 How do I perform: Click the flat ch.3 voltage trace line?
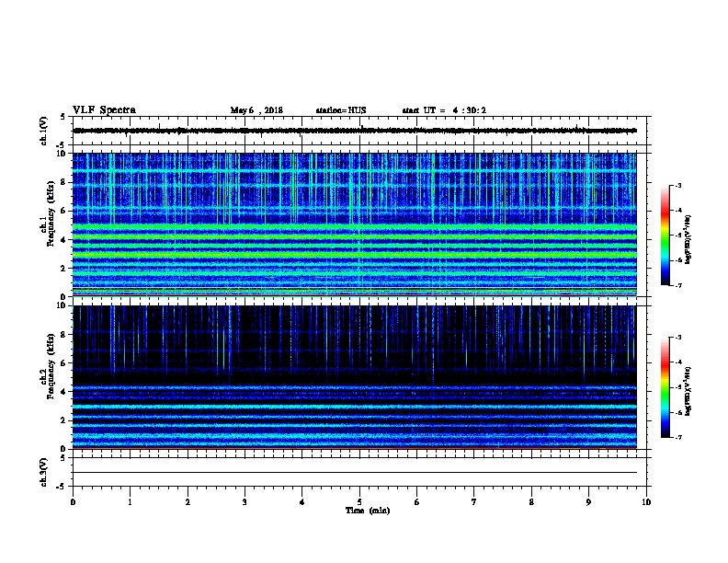355,473
